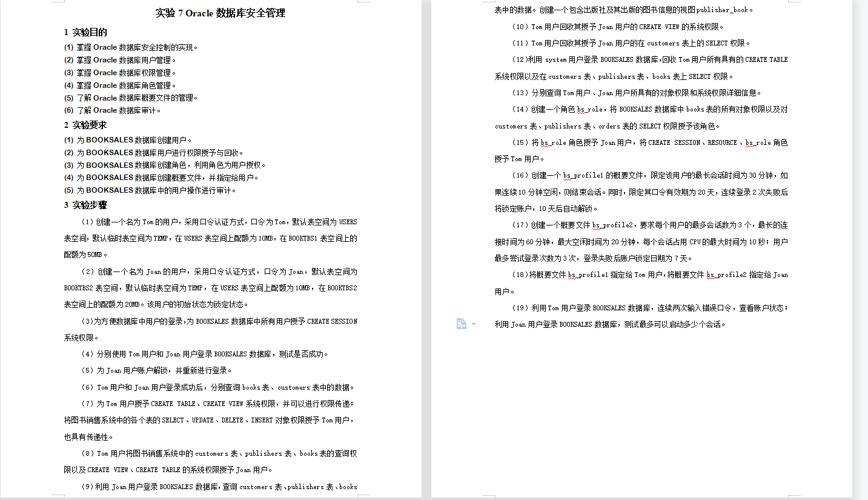Click the line "也具有传递性。" in step 7
The image size is (868, 500).
tap(88, 436)
